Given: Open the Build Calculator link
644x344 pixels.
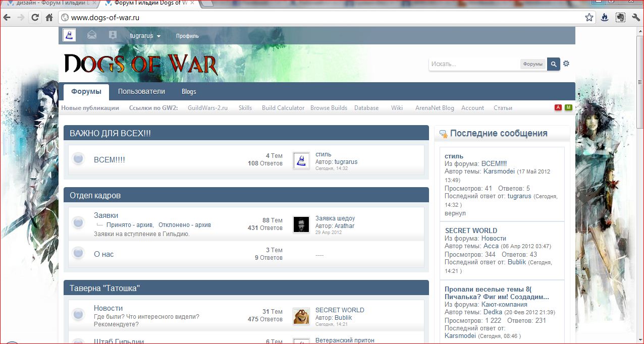Looking at the screenshot, I should [283, 108].
